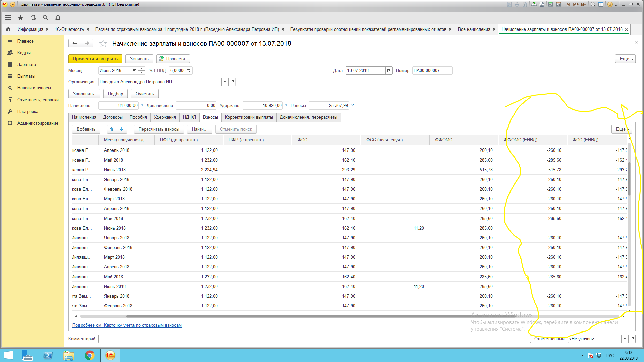This screenshot has height=362, width=644.
Task: Add document to favorites with star
Action: 103,44
